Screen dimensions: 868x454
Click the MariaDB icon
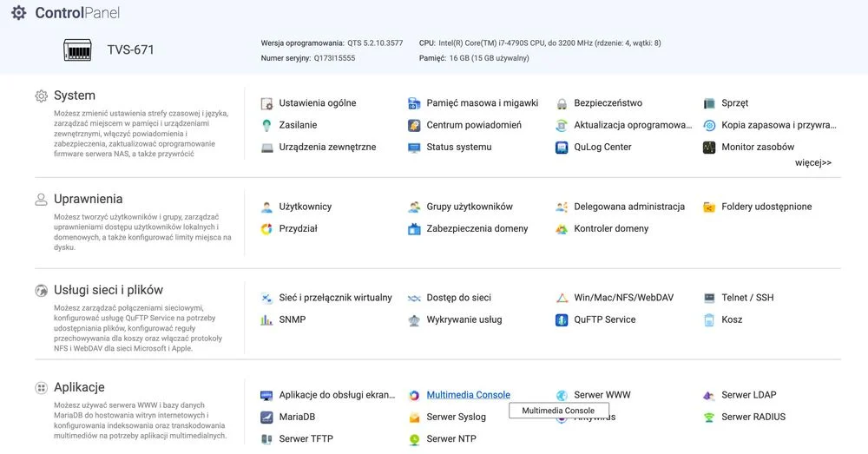click(266, 418)
